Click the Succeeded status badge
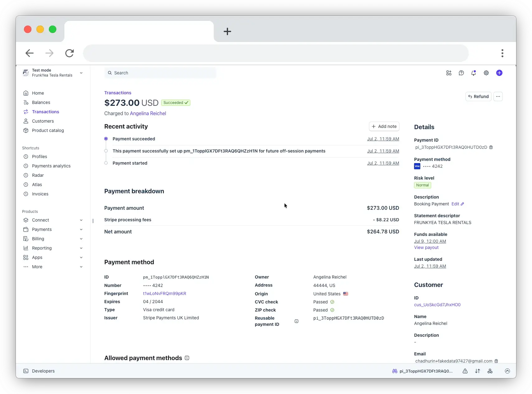This screenshot has height=394, width=532. pyautogui.click(x=176, y=103)
